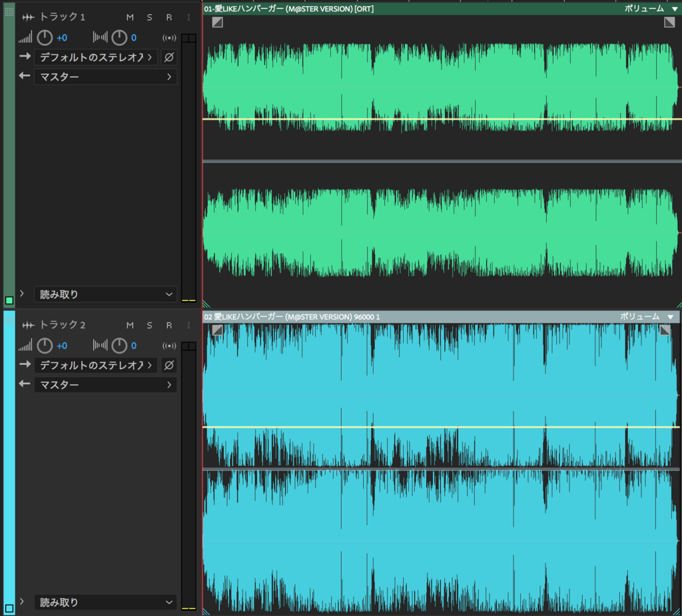682x616 pixels.
Task: Select the 02 愛LIKEハンバーガー 96000 clip title
Action: pos(292,317)
